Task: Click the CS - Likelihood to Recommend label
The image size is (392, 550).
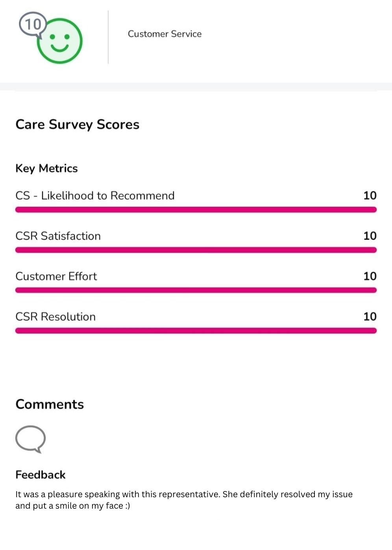Action: point(95,196)
